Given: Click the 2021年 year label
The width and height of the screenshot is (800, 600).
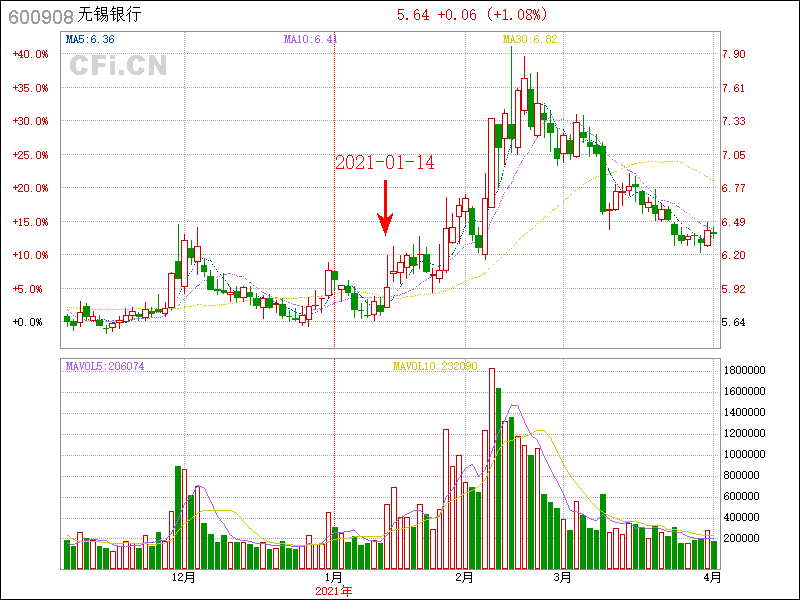Looking at the screenshot, I should tap(334, 592).
